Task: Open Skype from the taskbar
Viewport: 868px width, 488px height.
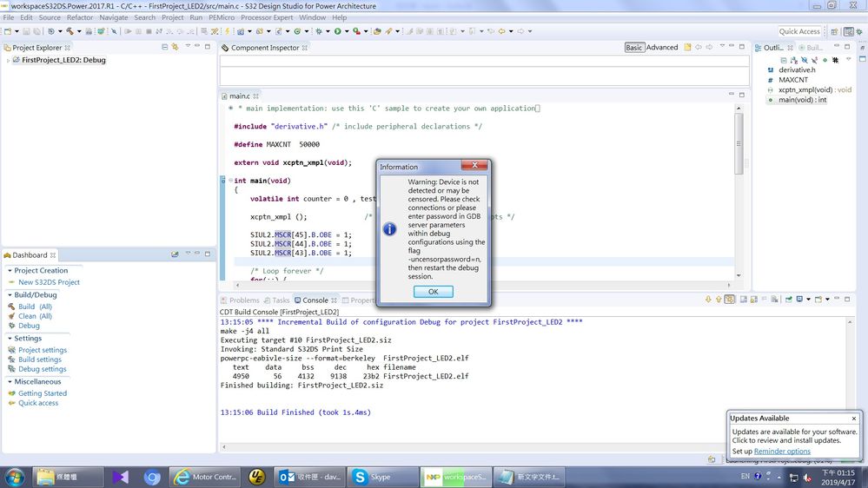Action: pyautogui.click(x=382, y=477)
